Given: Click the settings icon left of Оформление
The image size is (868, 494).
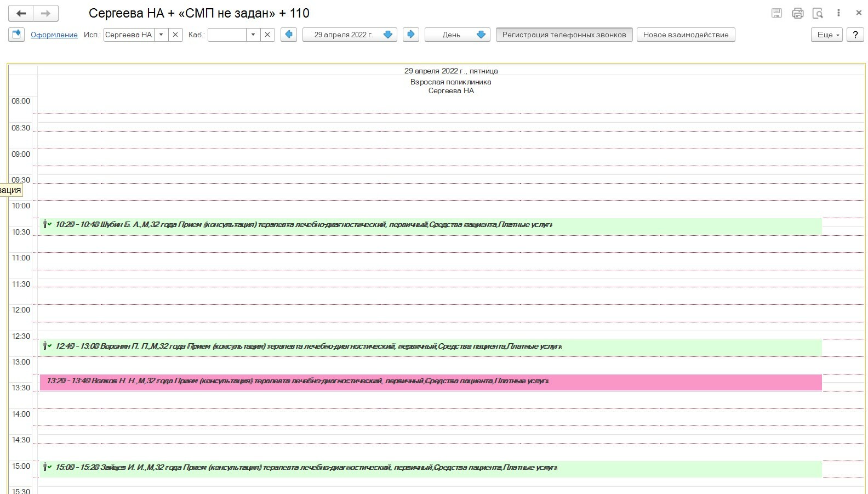Looking at the screenshot, I should click(16, 35).
